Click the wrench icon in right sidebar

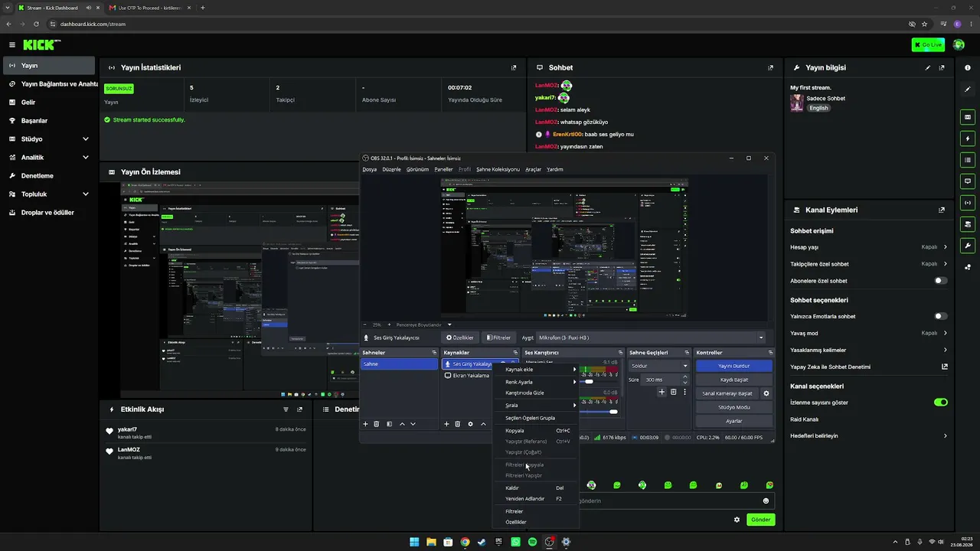click(968, 246)
